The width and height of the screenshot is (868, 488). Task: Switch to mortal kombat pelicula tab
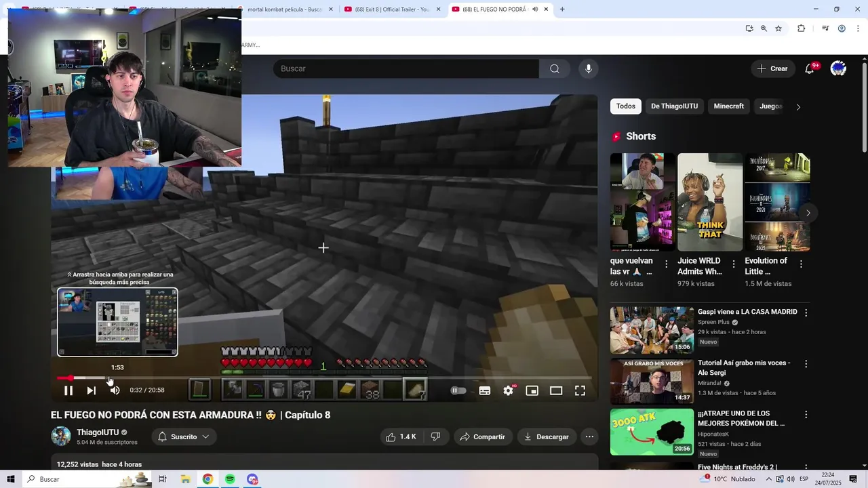tap(284, 9)
